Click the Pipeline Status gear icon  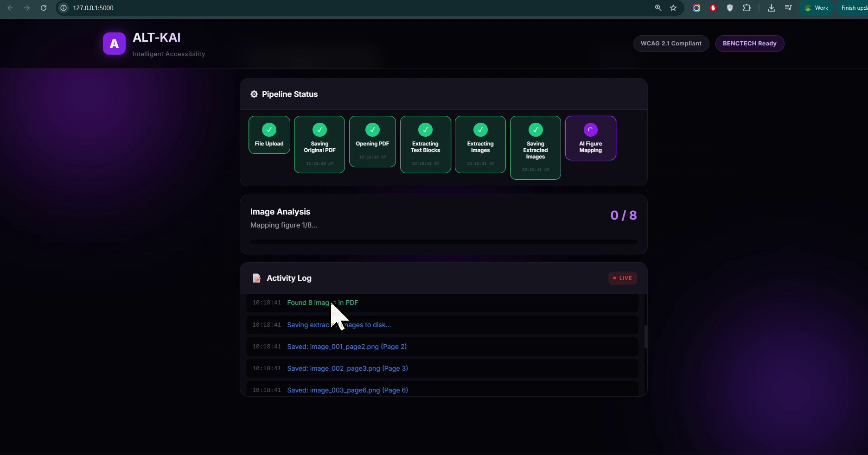[x=254, y=94]
